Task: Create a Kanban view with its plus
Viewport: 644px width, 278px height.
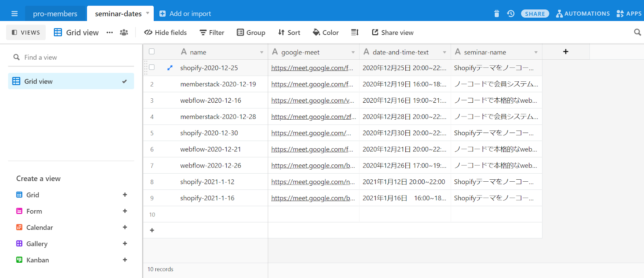Action: point(125,260)
